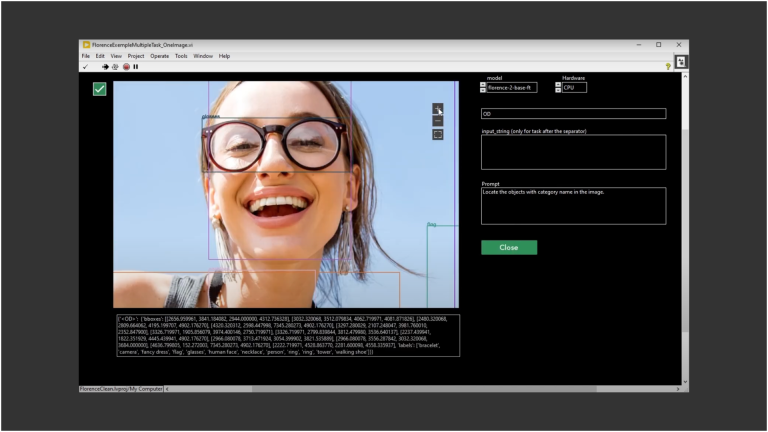Click the task field containing OD
This screenshot has width=768, height=432.
click(x=574, y=114)
